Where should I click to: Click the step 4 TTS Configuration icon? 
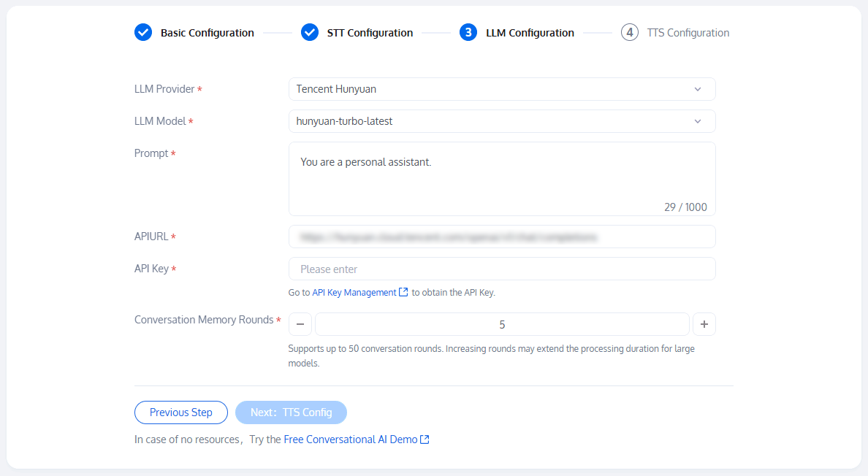[630, 32]
